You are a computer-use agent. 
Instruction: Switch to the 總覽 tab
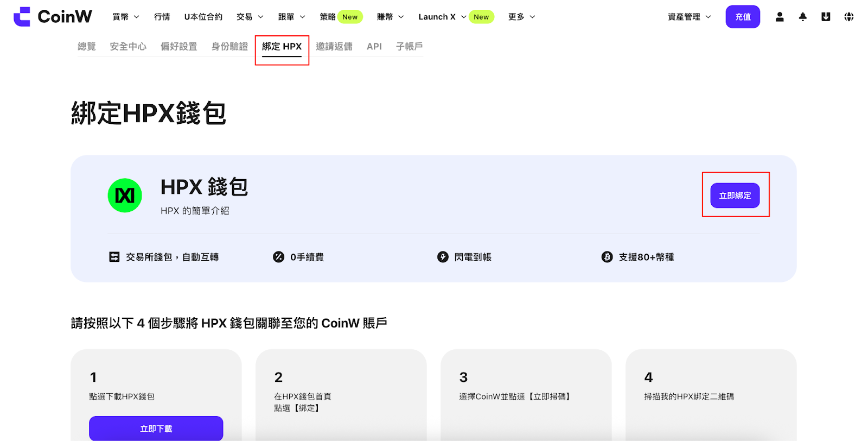87,47
